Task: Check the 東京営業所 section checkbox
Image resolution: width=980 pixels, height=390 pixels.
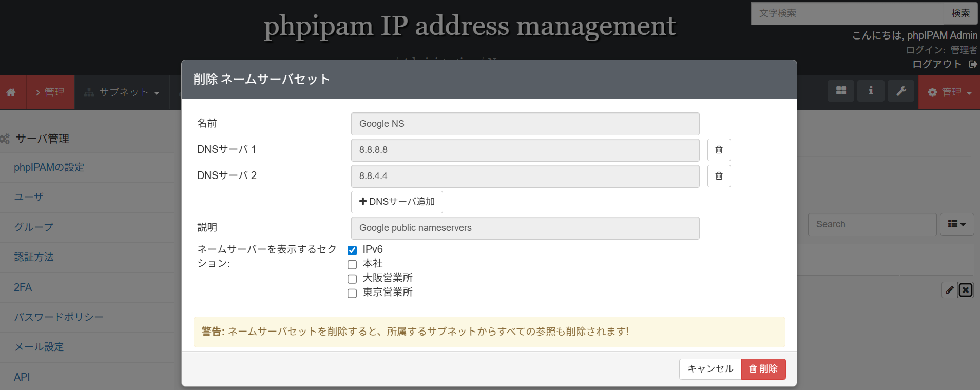Action: click(x=352, y=294)
